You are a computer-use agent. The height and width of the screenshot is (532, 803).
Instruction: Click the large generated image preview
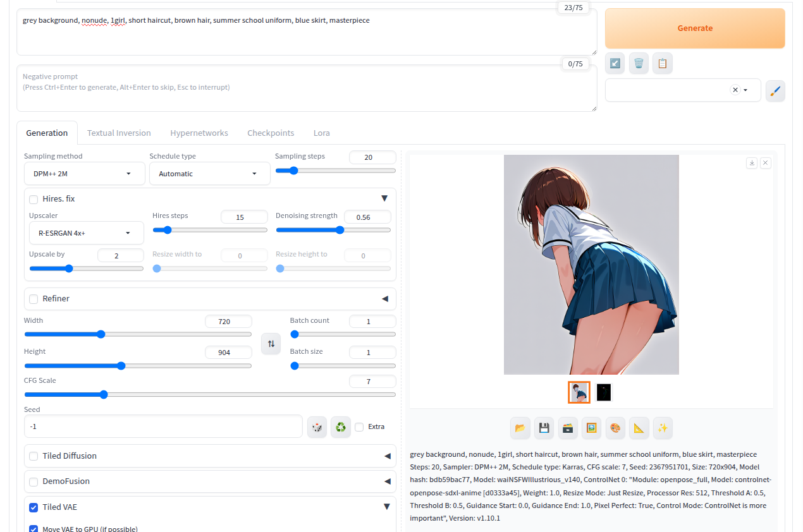click(x=591, y=265)
